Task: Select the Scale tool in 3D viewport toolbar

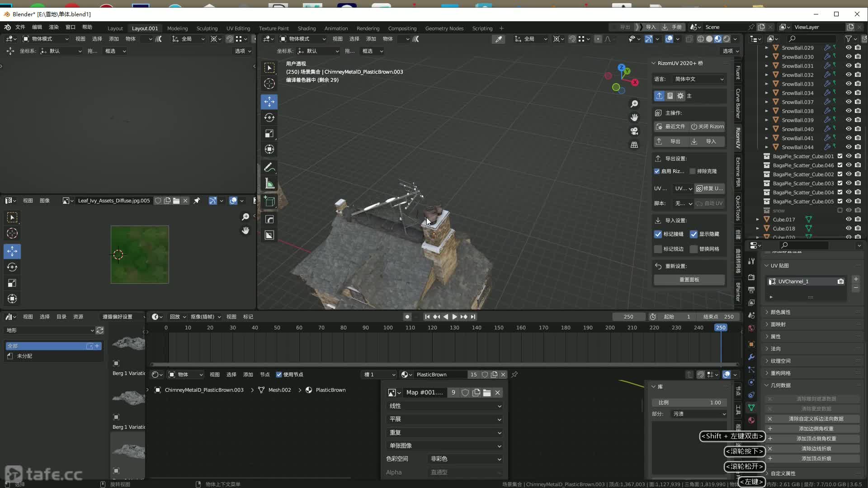Action: [269, 133]
